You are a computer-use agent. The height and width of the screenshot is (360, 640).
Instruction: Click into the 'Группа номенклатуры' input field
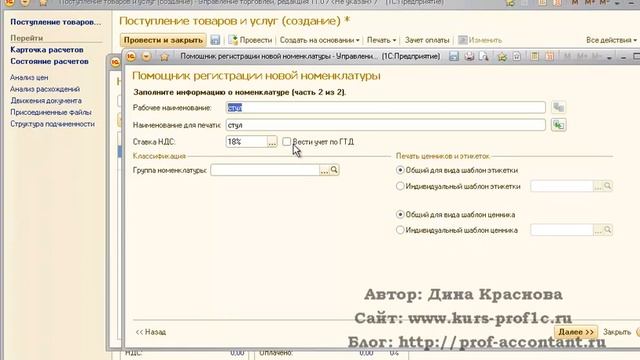(265, 170)
